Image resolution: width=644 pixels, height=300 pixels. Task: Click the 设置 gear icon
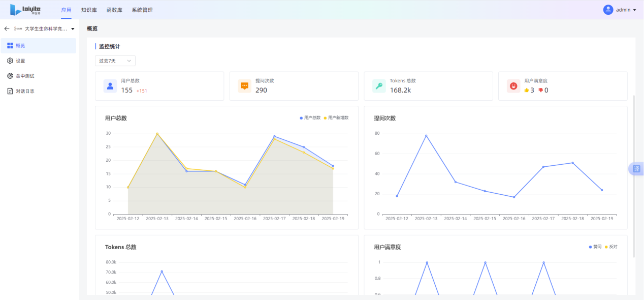point(10,61)
